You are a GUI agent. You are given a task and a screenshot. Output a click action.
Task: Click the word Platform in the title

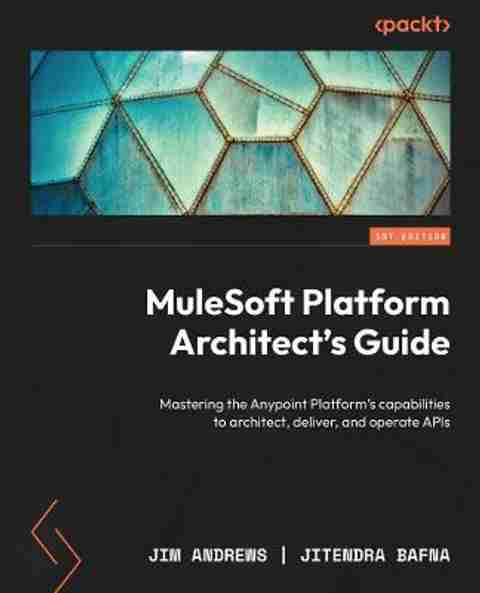(x=376, y=303)
